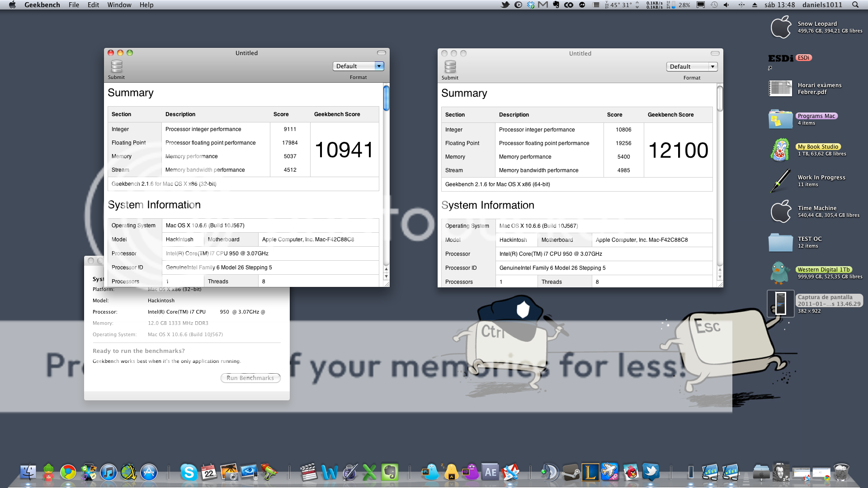
Task: Open Snow Leopard drive on desktop
Action: point(781,27)
